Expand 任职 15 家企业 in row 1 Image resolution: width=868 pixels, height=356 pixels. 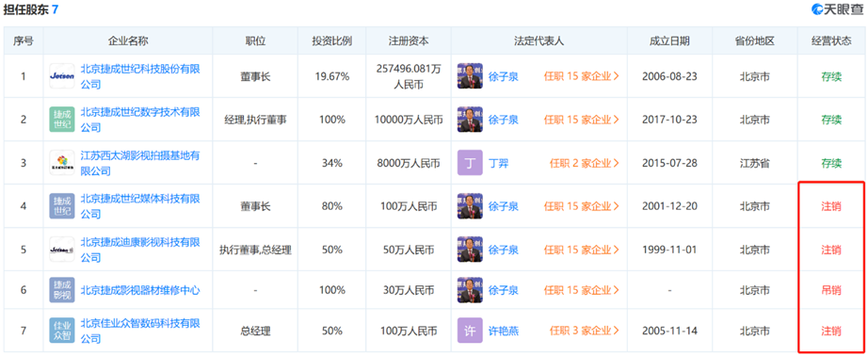pyautogui.click(x=581, y=76)
